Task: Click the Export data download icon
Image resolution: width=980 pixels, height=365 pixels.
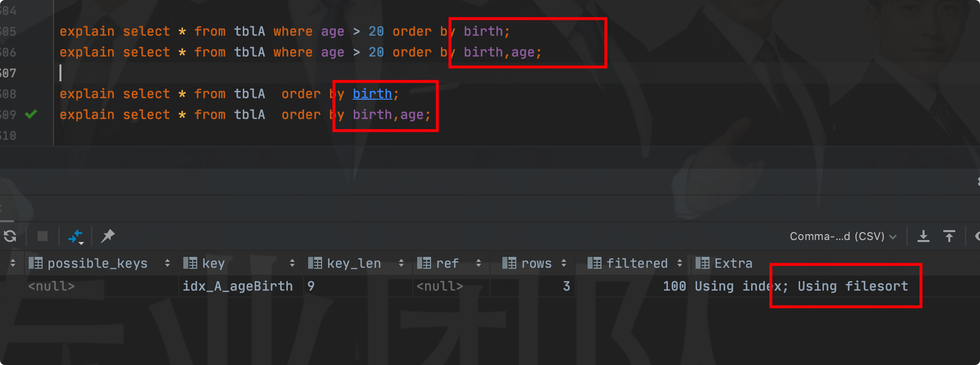Action: tap(924, 236)
